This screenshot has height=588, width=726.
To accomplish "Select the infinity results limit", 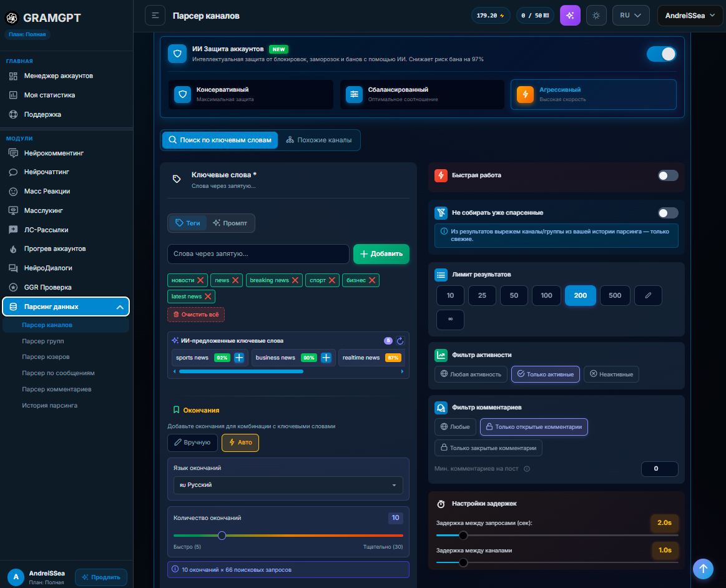I will pos(450,320).
